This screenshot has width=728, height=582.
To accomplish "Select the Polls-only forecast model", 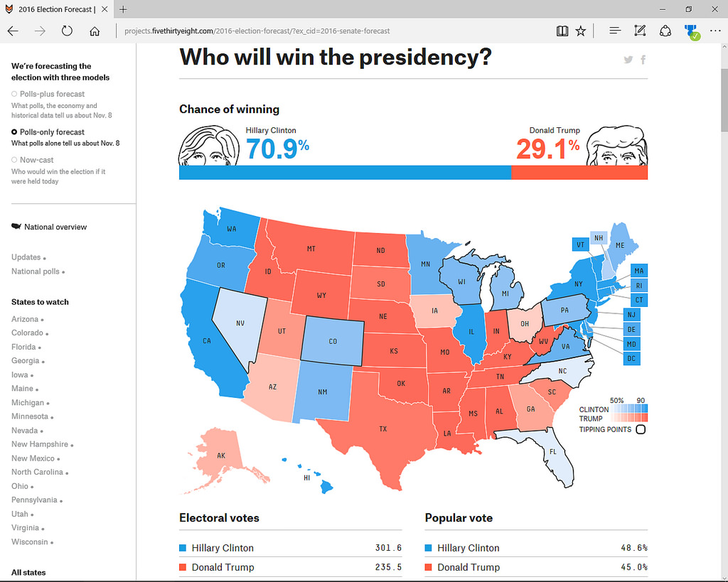I will (52, 132).
